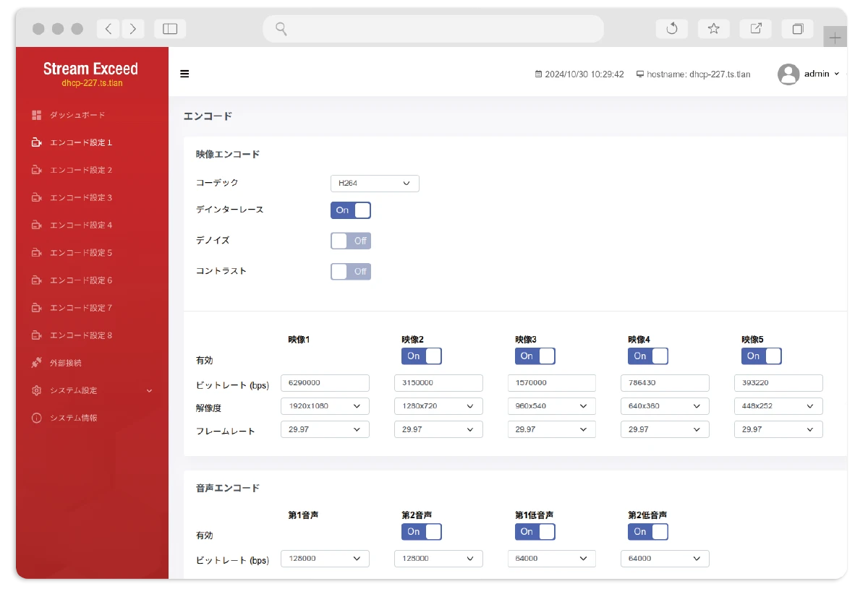Click the 映像3 bitrate field 1570000
This screenshot has height=610, width=868.
pyautogui.click(x=552, y=383)
